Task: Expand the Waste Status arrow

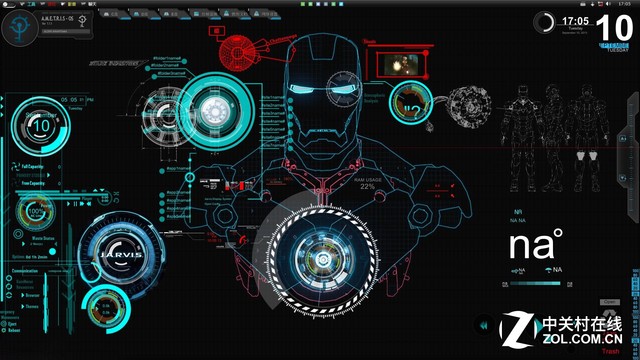Action: coord(23,244)
